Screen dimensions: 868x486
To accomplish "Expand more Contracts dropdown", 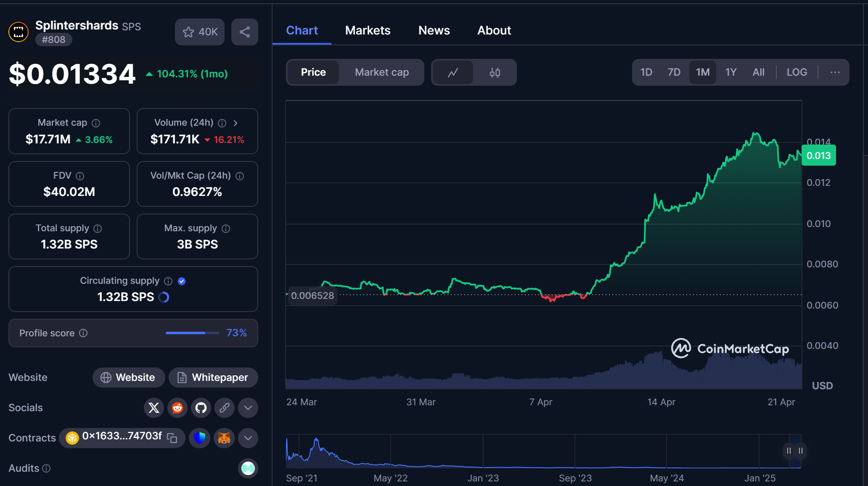I will pyautogui.click(x=248, y=438).
